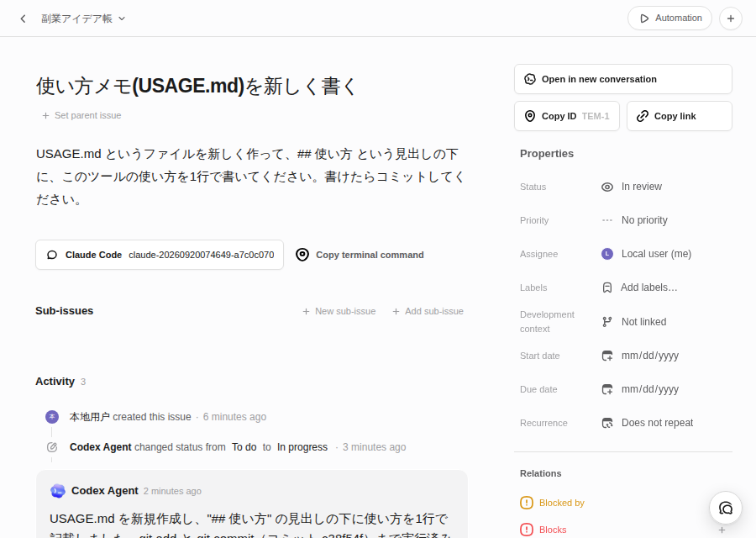Click Add sub-issue
Screen dimensions: 756x538
pyautogui.click(x=428, y=311)
